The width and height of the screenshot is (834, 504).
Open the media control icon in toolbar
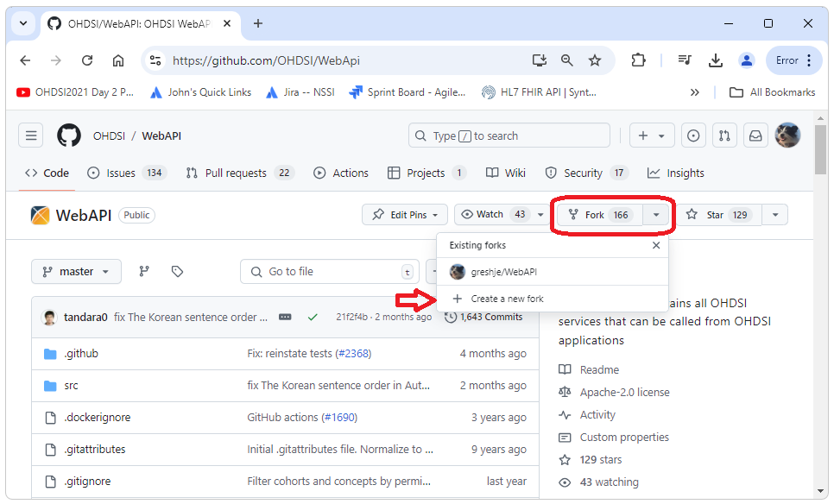tap(685, 60)
